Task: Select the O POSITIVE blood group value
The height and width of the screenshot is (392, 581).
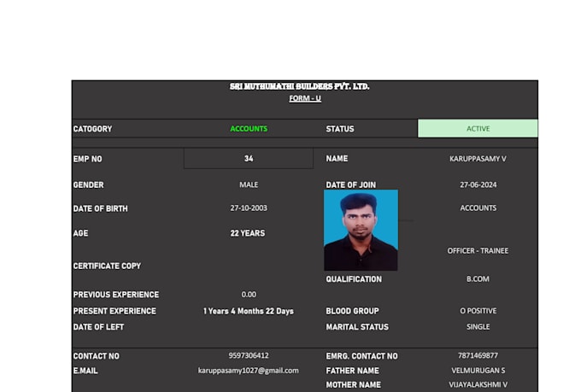Action: point(478,311)
